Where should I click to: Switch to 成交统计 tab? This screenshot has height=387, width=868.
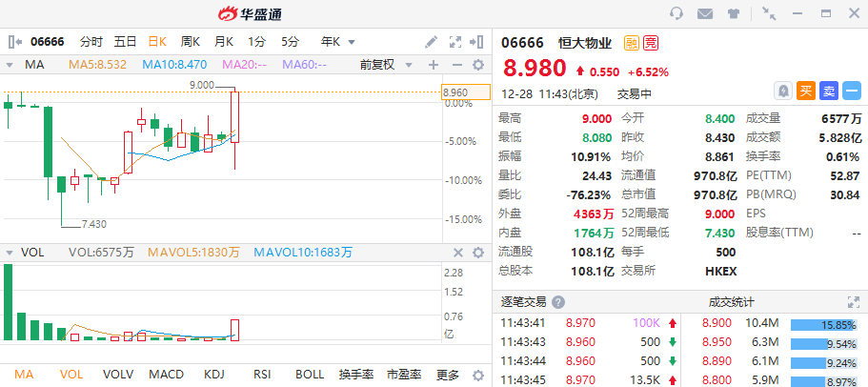click(731, 302)
